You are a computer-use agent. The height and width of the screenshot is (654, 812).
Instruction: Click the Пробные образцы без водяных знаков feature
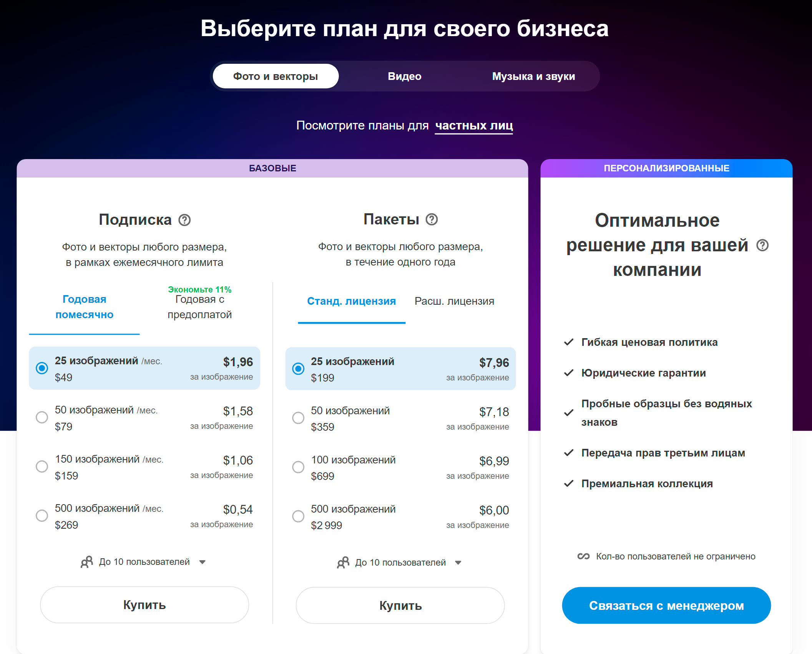pos(666,413)
